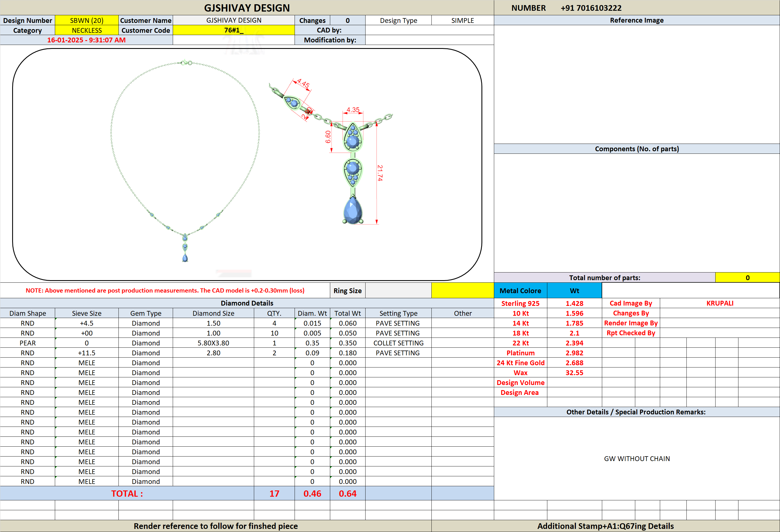Select the 'Render Image By' label
The image size is (780, 532).
tap(631, 323)
